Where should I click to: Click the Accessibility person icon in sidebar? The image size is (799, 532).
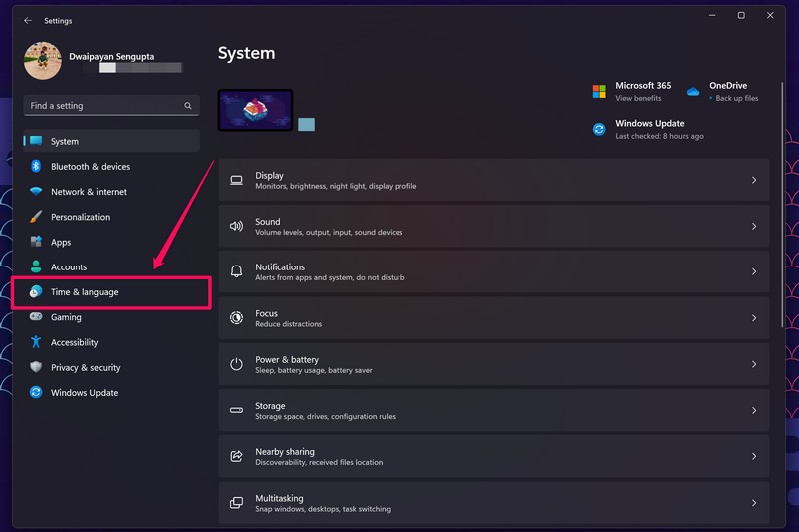pos(36,342)
